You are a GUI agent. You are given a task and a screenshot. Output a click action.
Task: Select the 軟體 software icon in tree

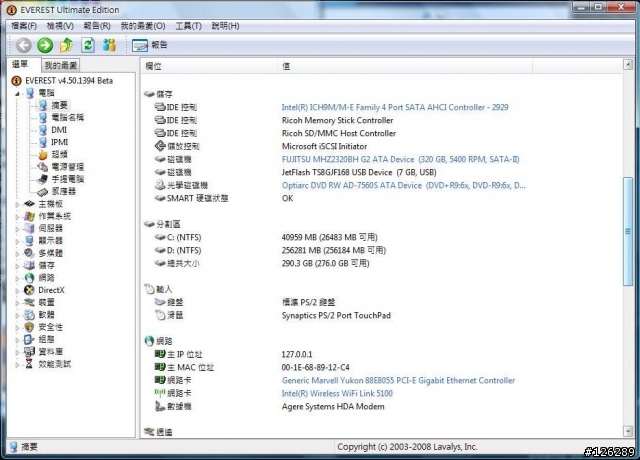[29, 314]
